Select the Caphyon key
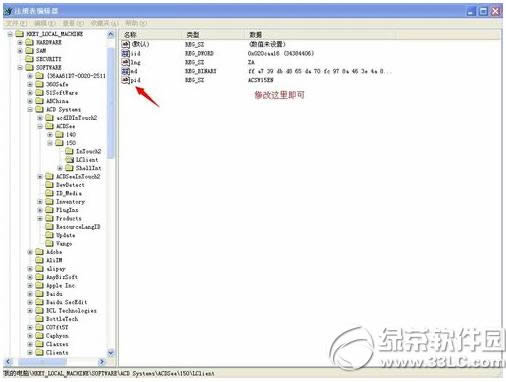 (x=57, y=336)
